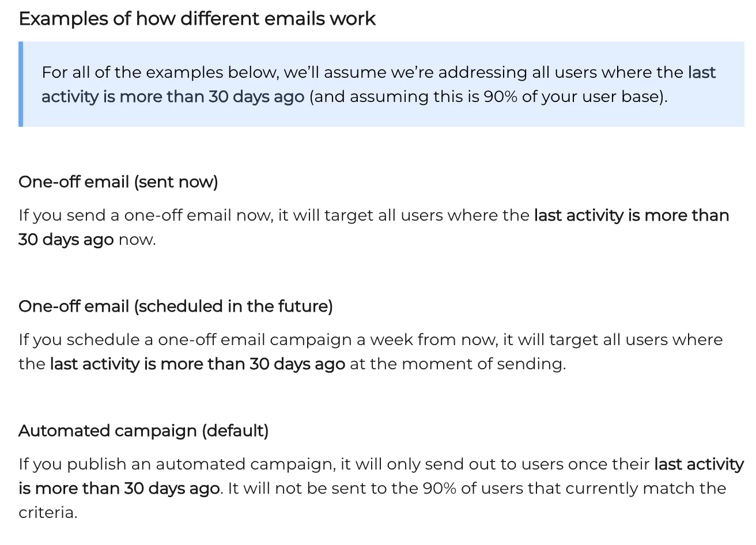This screenshot has width=756, height=545.
Task: Click the 'One-off email (scheduled in the future)' subheading
Action: (176, 306)
